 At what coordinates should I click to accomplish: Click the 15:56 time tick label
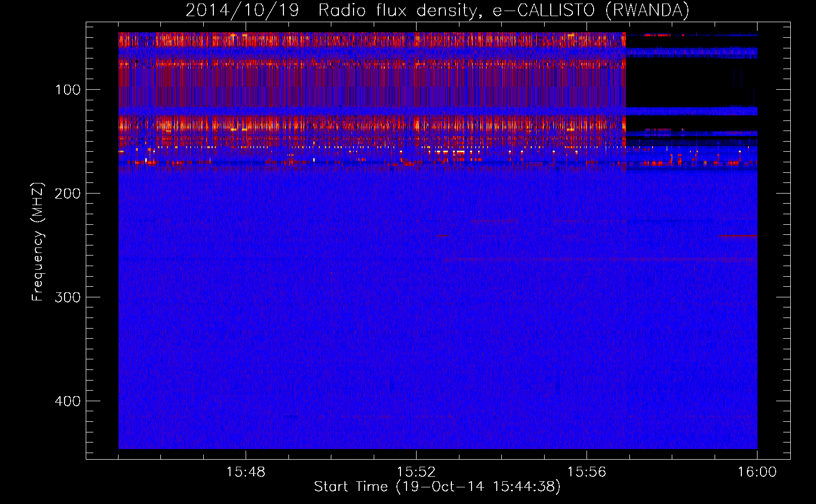tap(587, 472)
